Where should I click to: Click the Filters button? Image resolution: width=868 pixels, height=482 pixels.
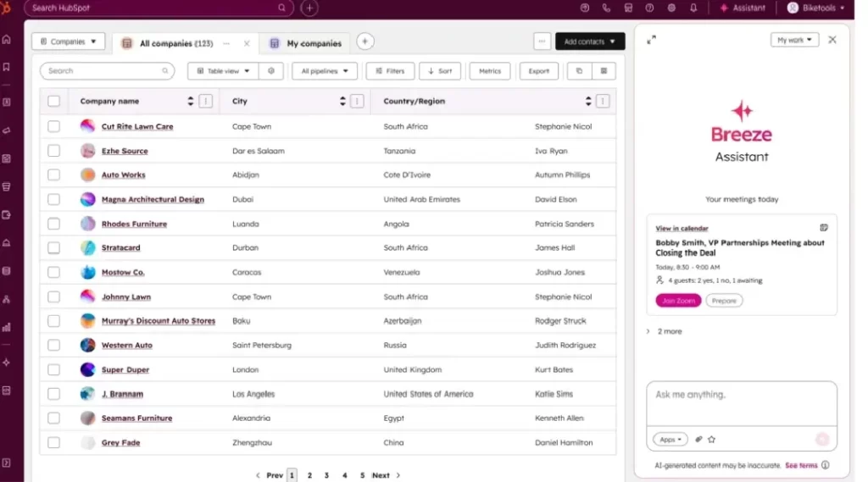pos(390,71)
